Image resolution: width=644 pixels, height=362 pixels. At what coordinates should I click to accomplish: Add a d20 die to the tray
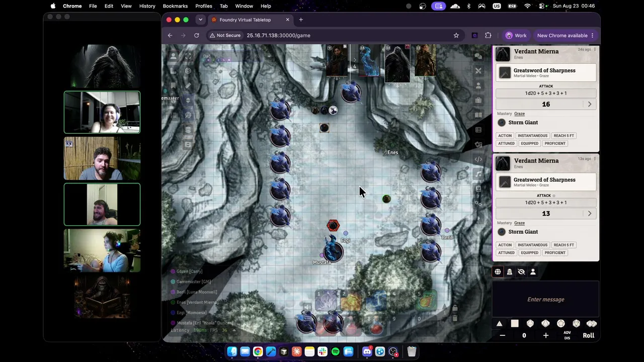(x=576, y=324)
